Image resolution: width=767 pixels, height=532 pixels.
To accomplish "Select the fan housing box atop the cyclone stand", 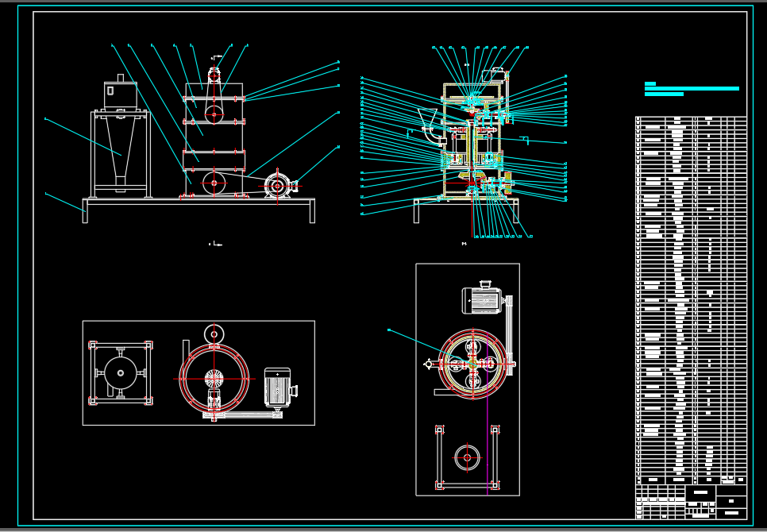I will tap(121, 95).
